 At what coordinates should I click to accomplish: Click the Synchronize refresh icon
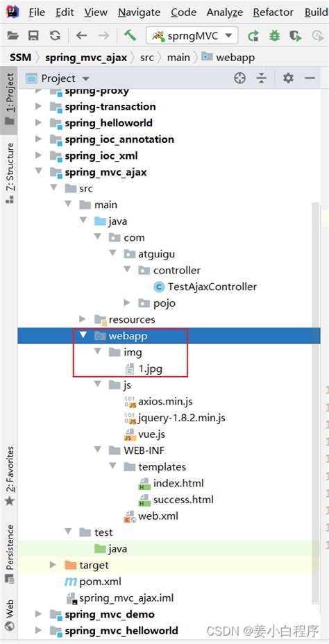[55, 35]
